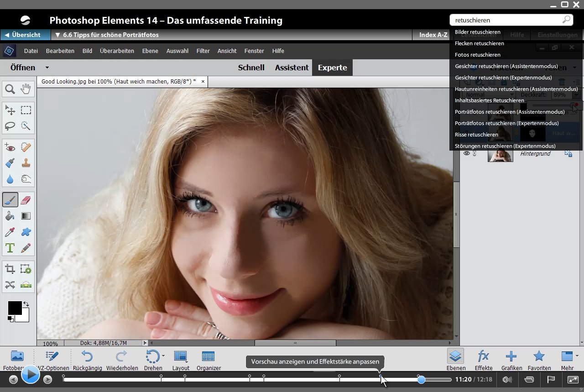
Task: Open the Drehen rotate dropdown arrow
Action: pos(163,356)
